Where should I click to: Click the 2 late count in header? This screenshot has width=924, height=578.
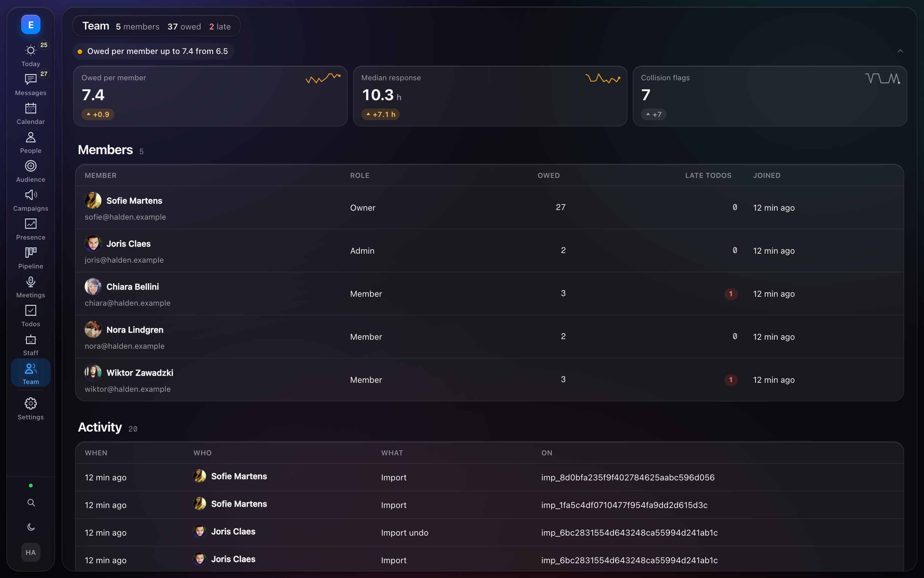[x=220, y=27]
